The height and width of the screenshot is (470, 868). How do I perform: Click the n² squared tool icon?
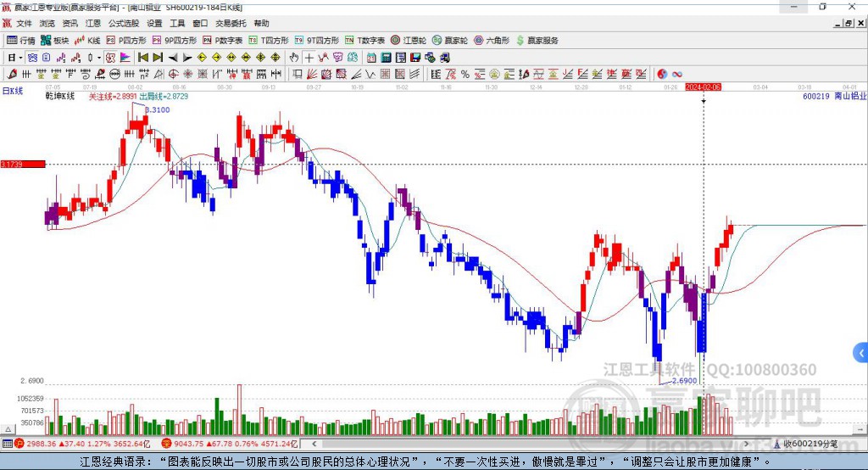(x=144, y=74)
